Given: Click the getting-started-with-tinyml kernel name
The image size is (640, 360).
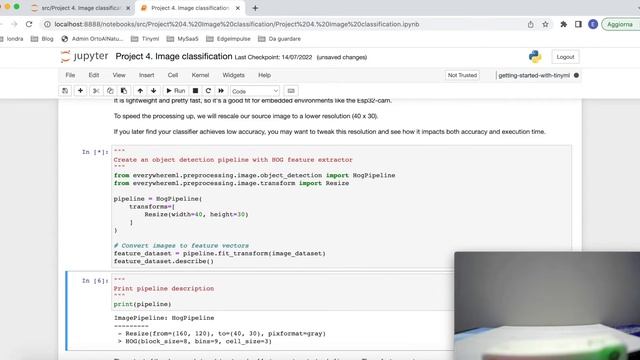Looking at the screenshot, I should [x=534, y=75].
